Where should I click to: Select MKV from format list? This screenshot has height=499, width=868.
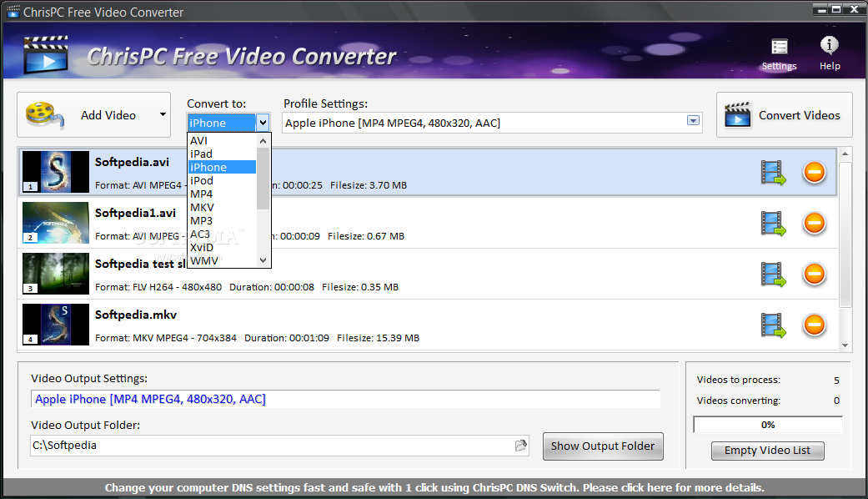pyautogui.click(x=222, y=207)
